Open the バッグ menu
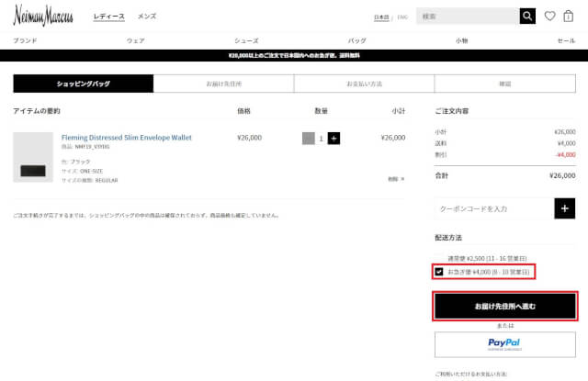Screen dimensions: 588x381 point(357,40)
